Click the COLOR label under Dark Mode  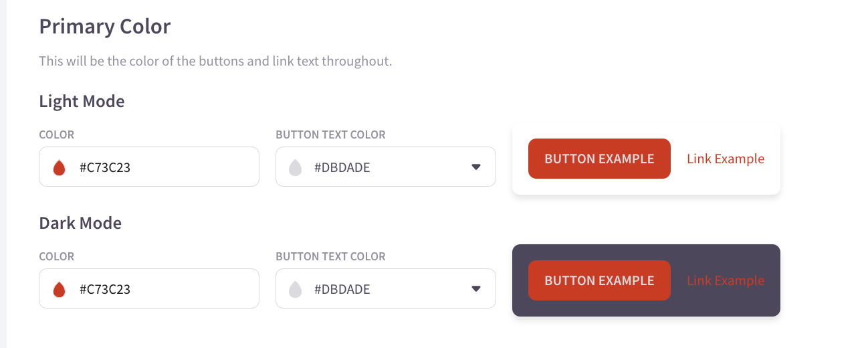click(x=57, y=256)
